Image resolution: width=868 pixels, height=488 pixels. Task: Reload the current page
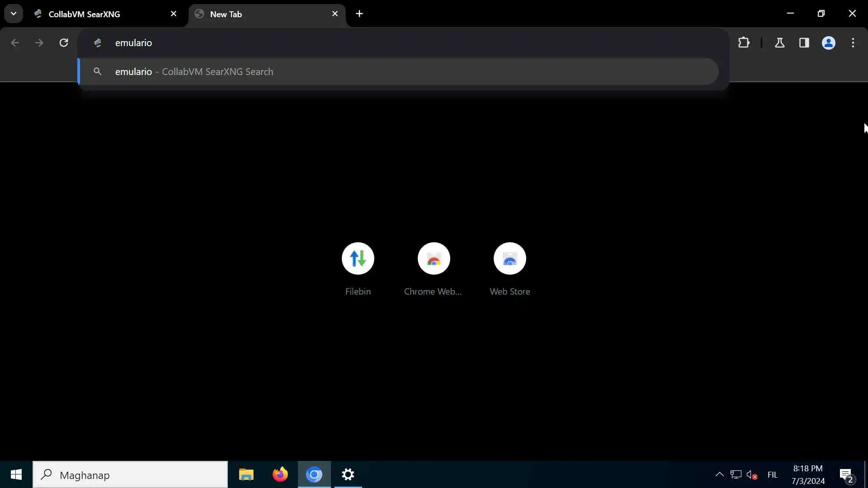click(64, 43)
